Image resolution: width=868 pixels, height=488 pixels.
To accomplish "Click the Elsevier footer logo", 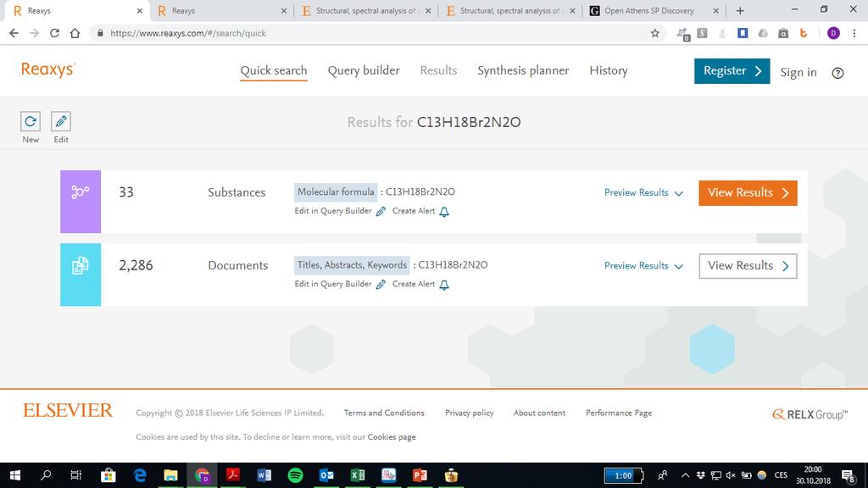I will (x=68, y=411).
